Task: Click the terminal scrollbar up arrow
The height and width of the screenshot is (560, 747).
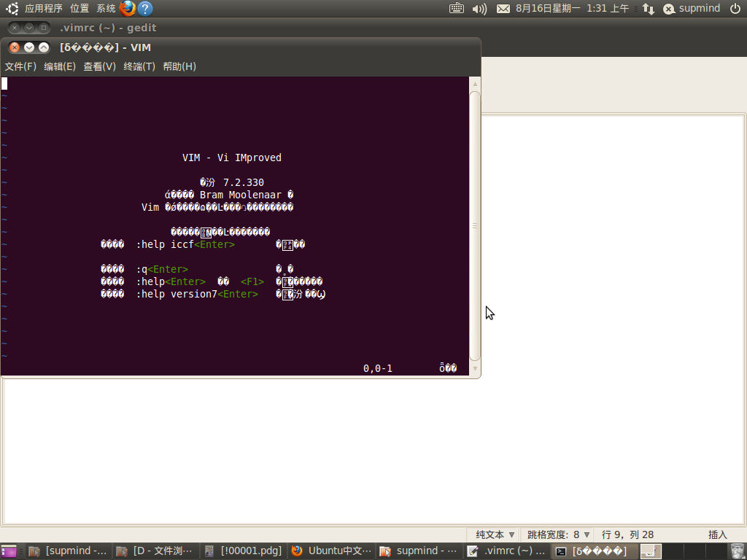Action: click(475, 85)
